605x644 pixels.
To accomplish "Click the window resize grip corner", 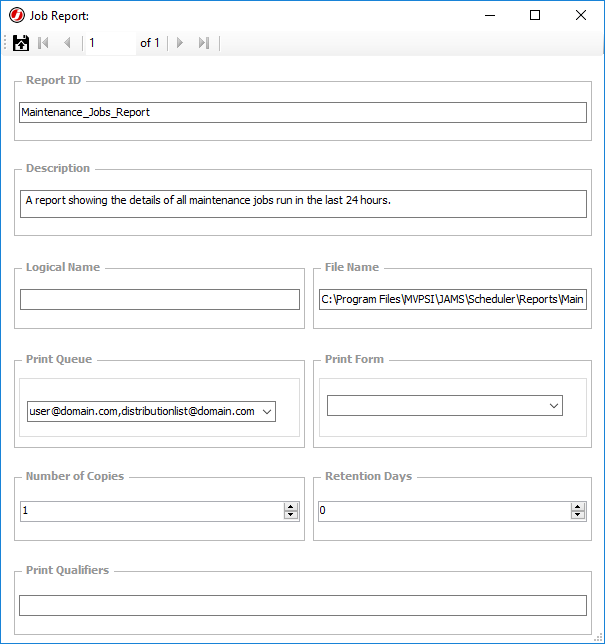I will point(598,638).
